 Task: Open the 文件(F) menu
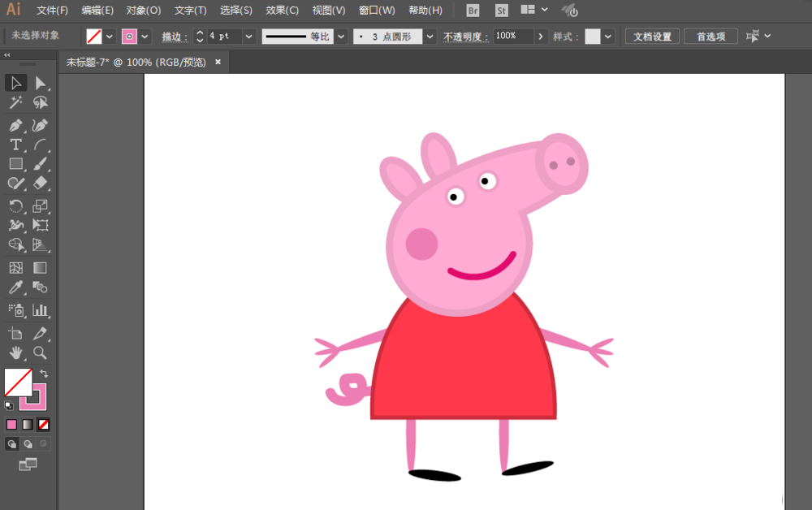click(x=52, y=11)
